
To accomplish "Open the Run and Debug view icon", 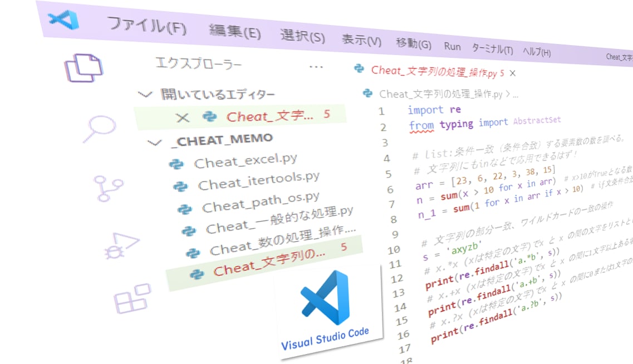I will (121, 245).
